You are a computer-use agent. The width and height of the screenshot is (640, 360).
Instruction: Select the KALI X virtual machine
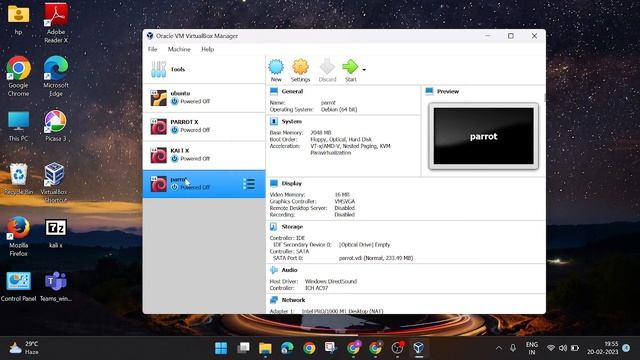tap(204, 155)
